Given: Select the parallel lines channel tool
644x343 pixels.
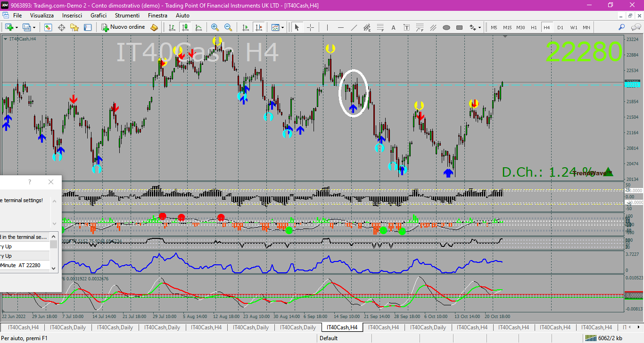Looking at the screenshot, I should (x=433, y=27).
